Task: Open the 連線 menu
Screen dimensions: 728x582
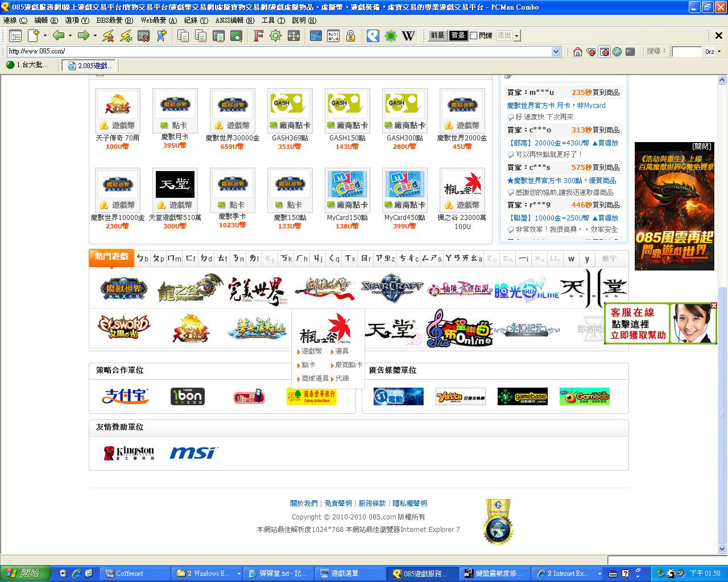Action: [x=15, y=20]
